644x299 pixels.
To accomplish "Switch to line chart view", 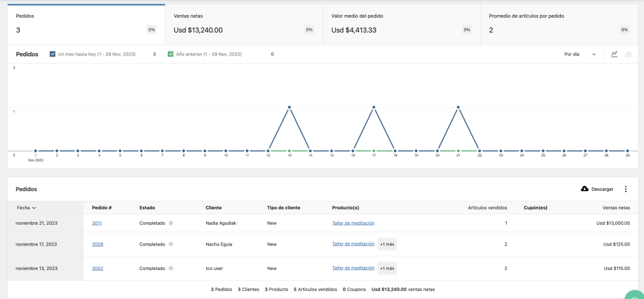I will click(614, 54).
